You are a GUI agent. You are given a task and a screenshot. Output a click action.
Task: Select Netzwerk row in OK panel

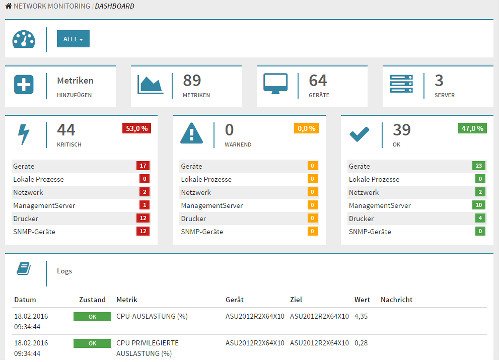pyautogui.click(x=417, y=192)
